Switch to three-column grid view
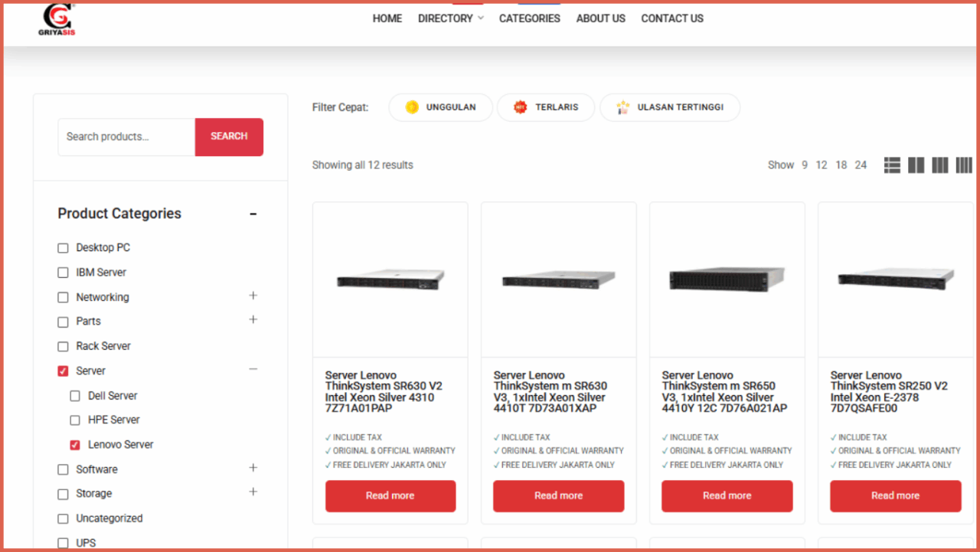Viewport: 980px width, 552px height. click(x=939, y=165)
